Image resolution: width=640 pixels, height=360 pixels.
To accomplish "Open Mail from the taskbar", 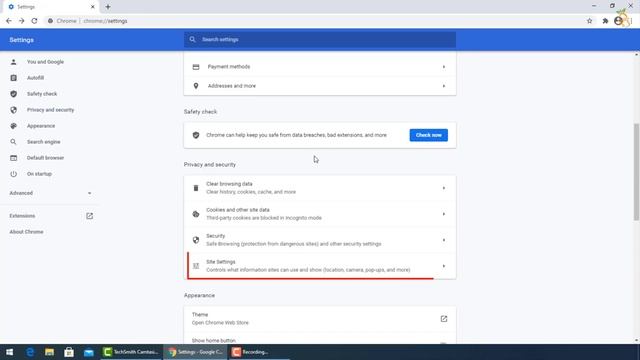I will point(89,352).
